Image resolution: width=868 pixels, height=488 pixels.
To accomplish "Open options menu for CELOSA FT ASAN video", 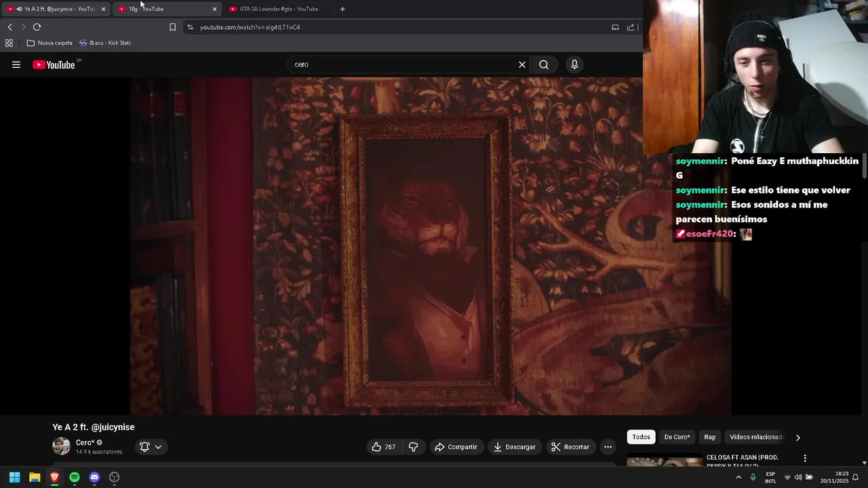I will coord(805,459).
